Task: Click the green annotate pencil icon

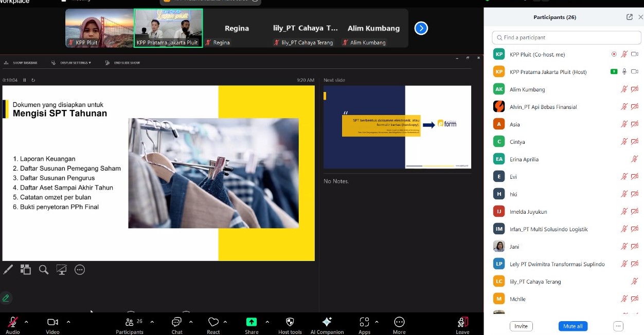Action: tap(6, 297)
